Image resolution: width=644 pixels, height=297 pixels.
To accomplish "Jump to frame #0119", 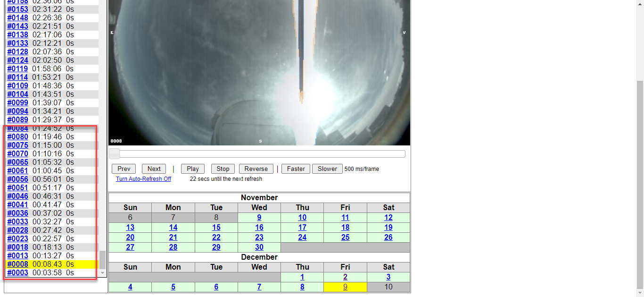I will 18,68.
